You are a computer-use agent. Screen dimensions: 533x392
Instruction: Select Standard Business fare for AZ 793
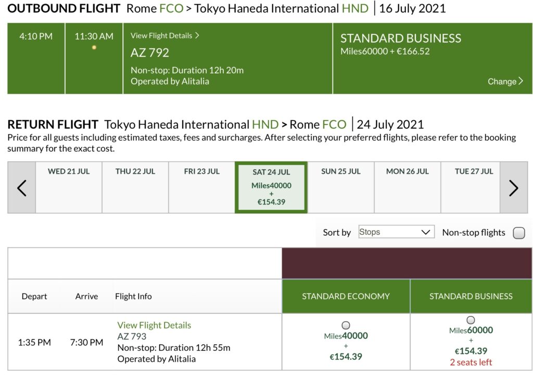pyautogui.click(x=471, y=320)
